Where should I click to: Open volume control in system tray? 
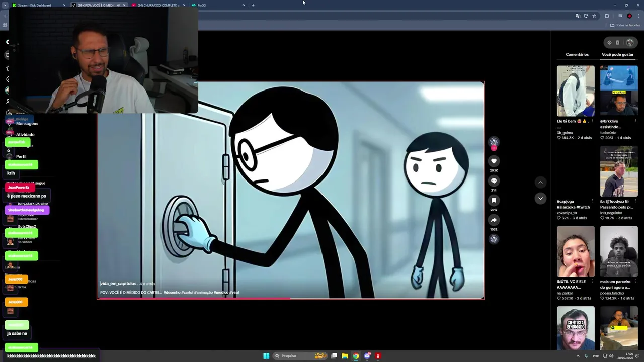[x=611, y=356]
